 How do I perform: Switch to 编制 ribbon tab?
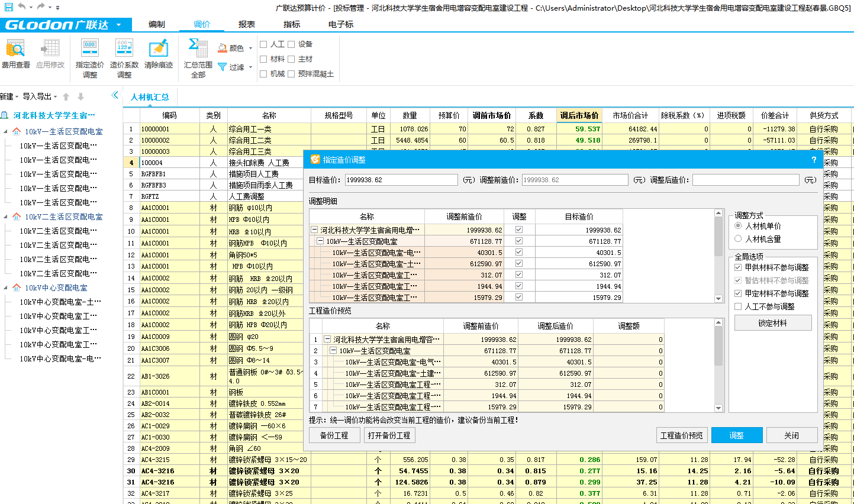click(157, 24)
